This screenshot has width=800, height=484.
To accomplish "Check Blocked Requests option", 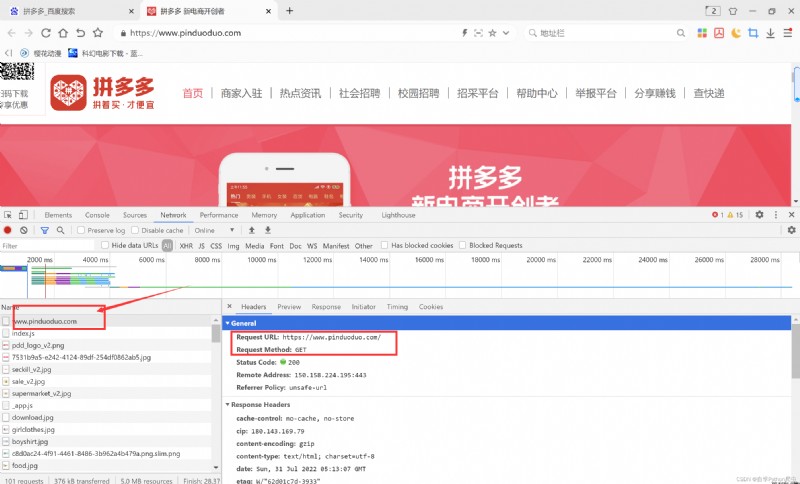I will tap(463, 245).
